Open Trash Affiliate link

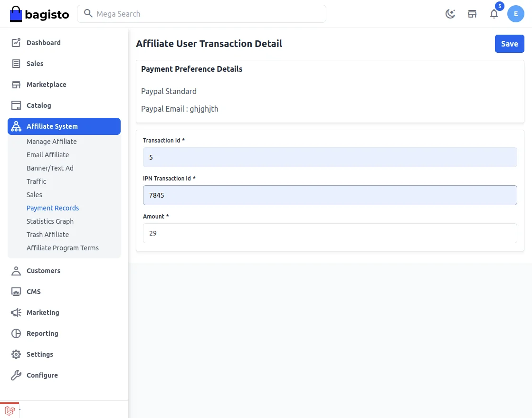coord(47,234)
